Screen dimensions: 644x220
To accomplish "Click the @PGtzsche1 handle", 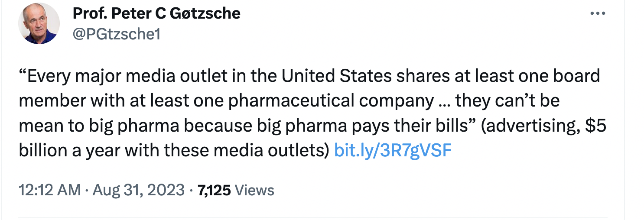I will [x=117, y=34].
